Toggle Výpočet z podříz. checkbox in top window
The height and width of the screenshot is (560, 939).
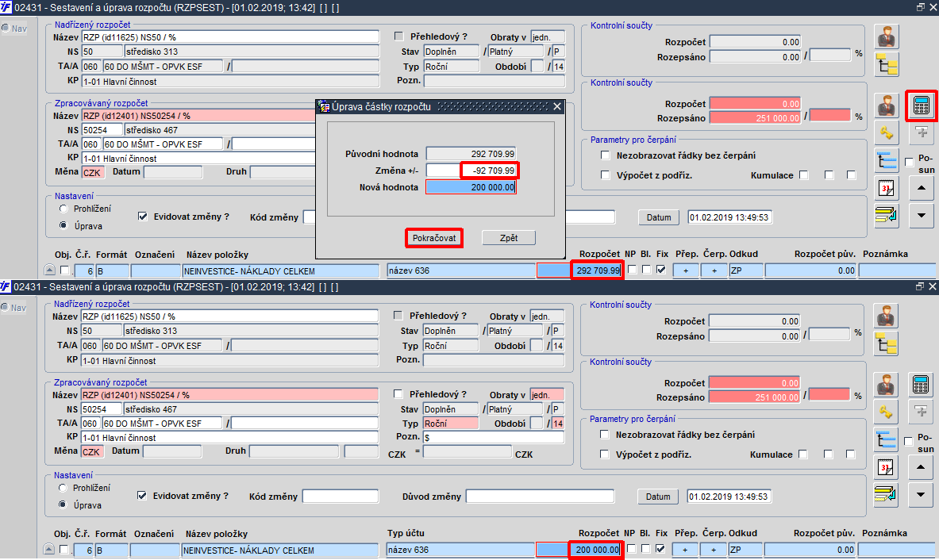pos(606,175)
